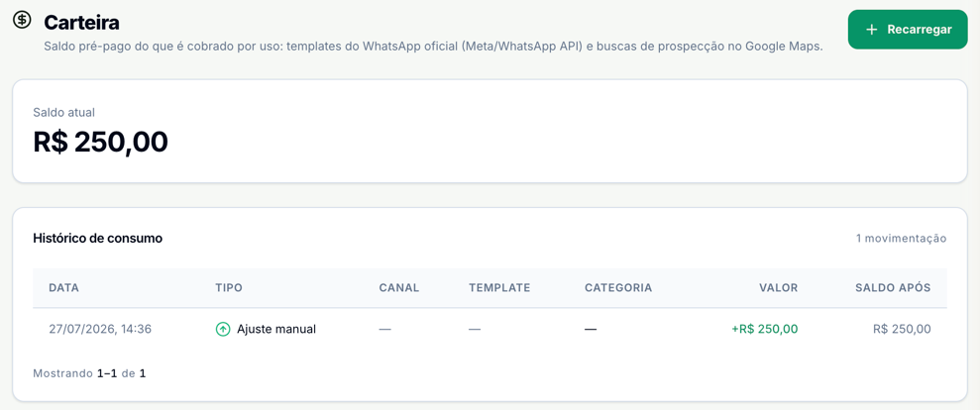Viewport: 980px width, 410px height.
Task: Click the R$ 250,00 cell under Saldo após
Action: tap(902, 329)
